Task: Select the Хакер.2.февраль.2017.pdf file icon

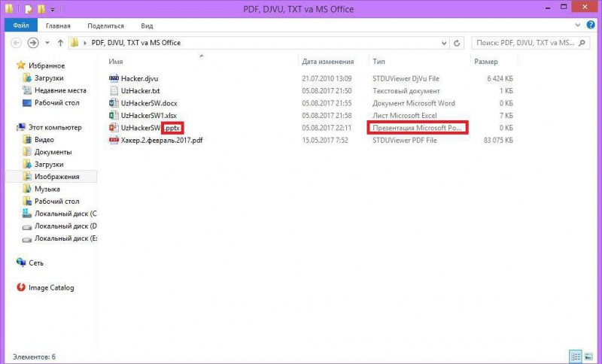Action: click(114, 140)
